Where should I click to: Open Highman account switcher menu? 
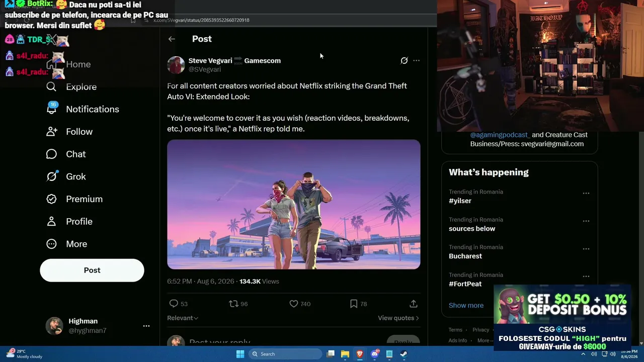point(146,326)
